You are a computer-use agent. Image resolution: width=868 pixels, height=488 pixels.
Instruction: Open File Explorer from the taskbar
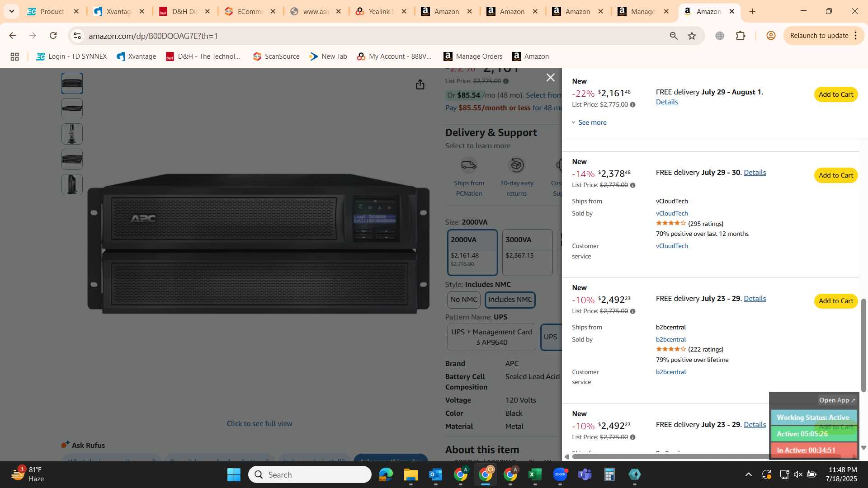pos(410,474)
